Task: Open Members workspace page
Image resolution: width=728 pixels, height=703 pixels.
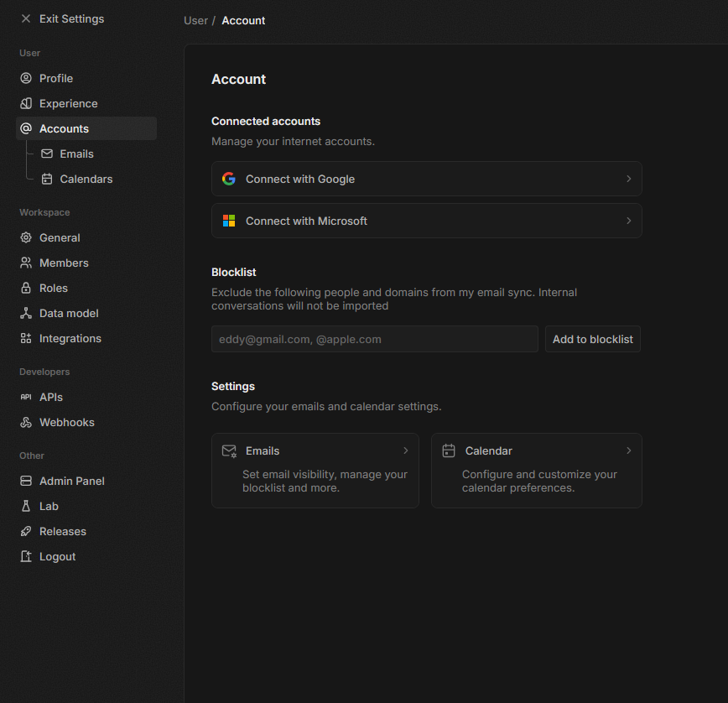Action: (86, 263)
